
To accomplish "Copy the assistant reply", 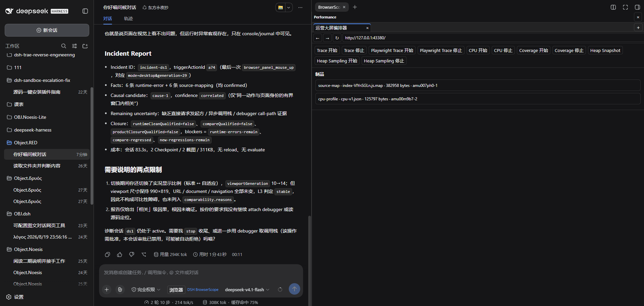I will (x=107, y=255).
